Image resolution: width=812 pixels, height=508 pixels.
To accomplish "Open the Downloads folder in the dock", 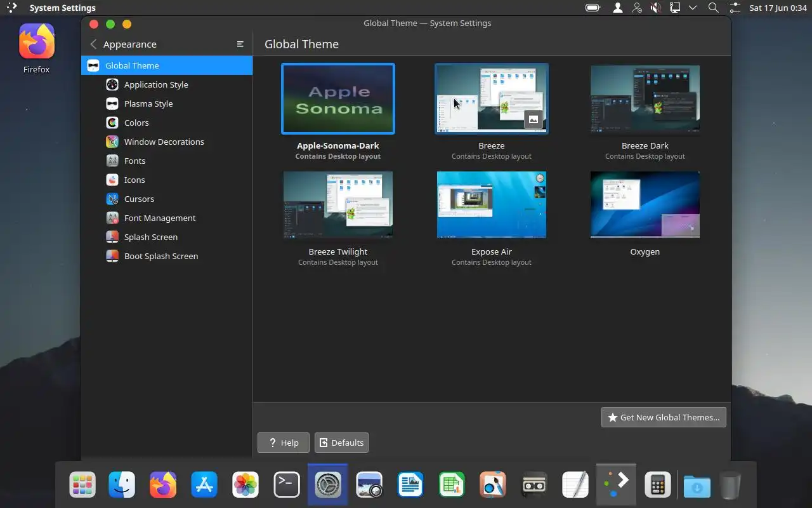I will [697, 486].
